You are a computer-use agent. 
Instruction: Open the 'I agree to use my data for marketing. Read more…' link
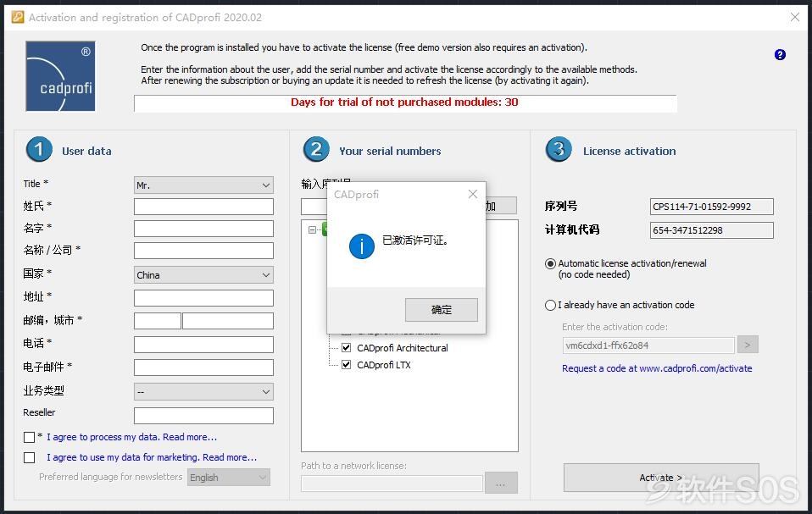coord(152,457)
